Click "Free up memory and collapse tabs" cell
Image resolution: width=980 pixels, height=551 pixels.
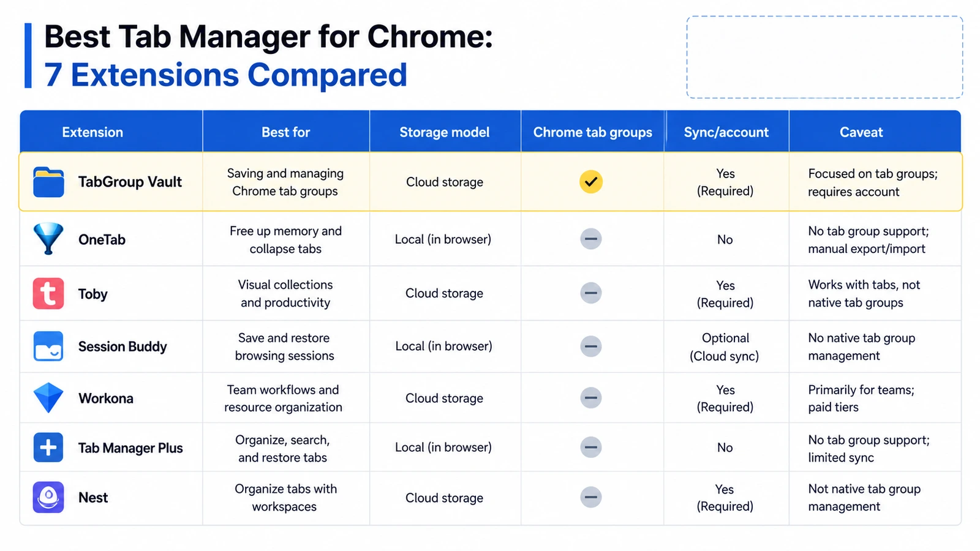285,239
